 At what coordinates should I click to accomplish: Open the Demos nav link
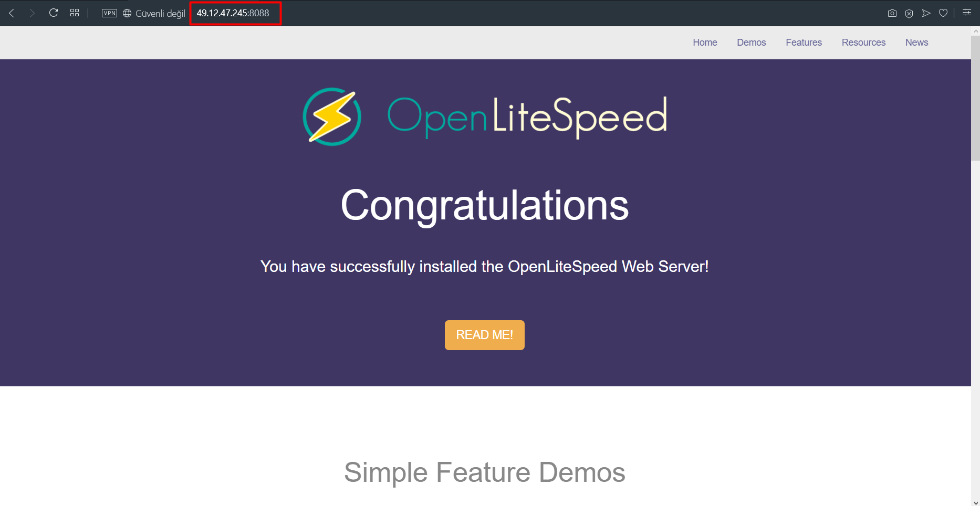[752, 43]
